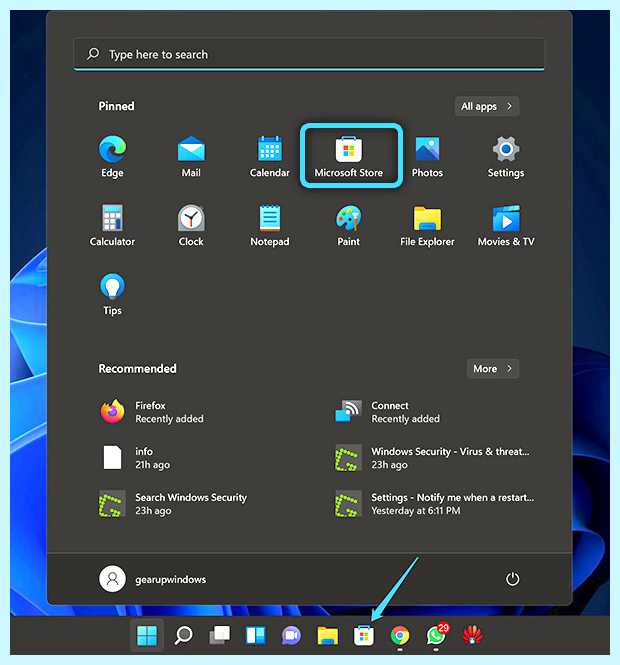The image size is (620, 665).
Task: Open the Huawei app on taskbar
Action: 472,635
